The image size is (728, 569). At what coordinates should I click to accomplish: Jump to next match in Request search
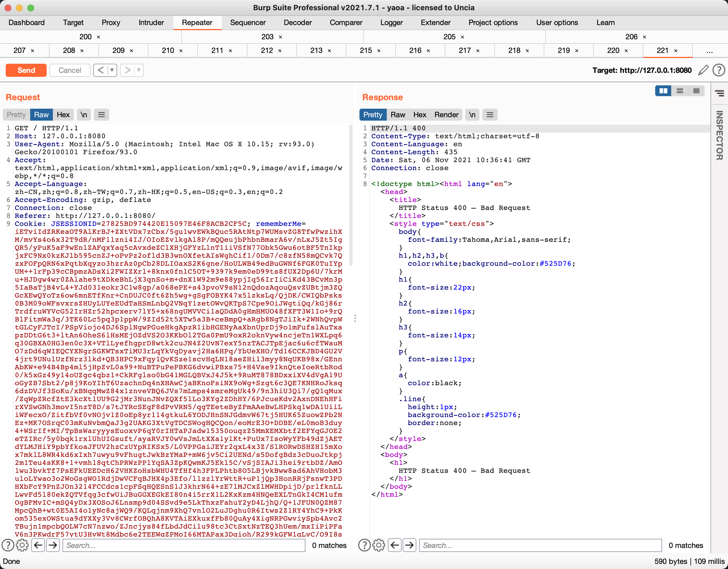coord(53,545)
